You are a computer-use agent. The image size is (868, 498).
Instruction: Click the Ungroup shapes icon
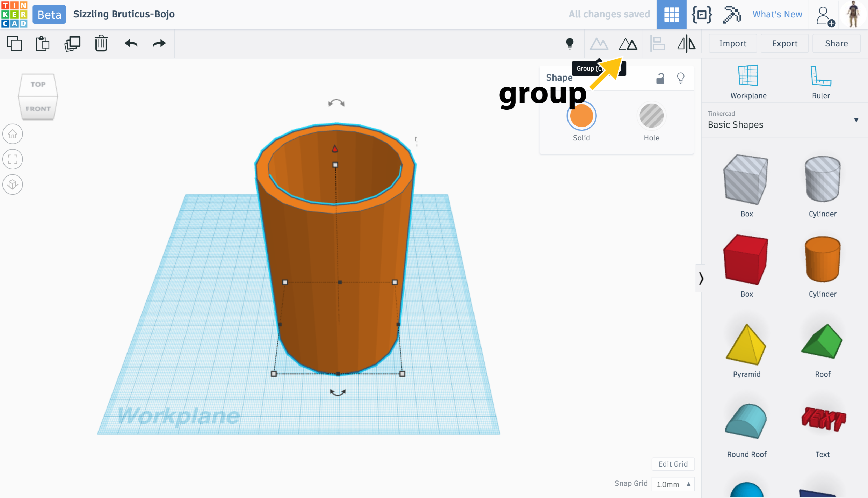(x=628, y=44)
